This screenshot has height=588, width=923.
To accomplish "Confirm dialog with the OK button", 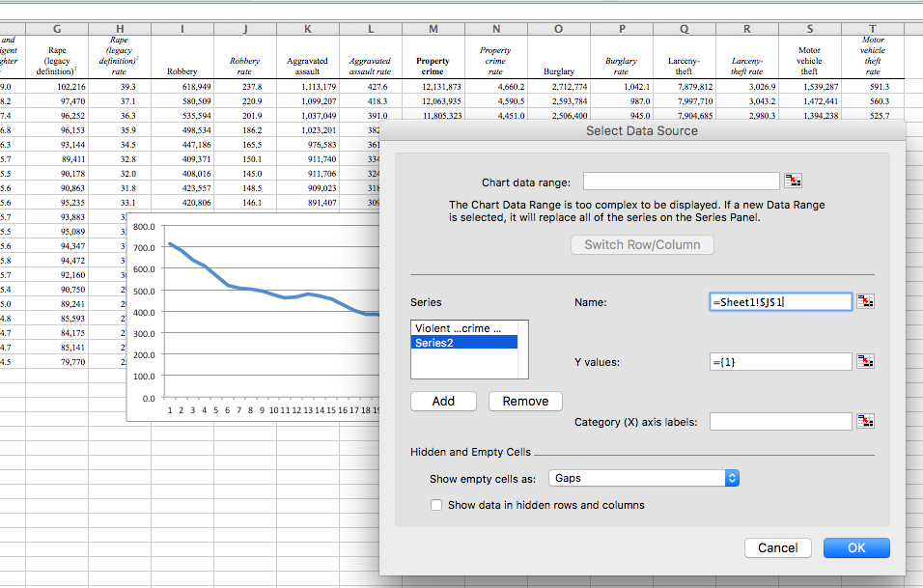I will click(x=855, y=547).
